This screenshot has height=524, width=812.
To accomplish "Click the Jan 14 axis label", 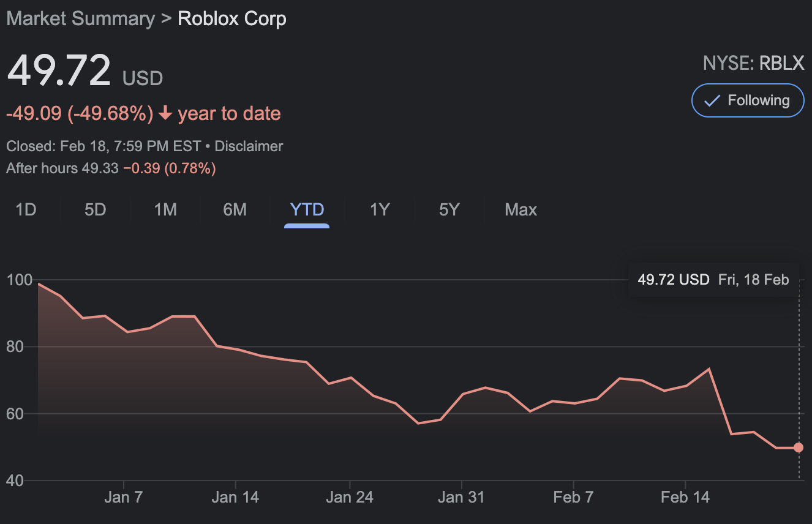I will coord(235,497).
